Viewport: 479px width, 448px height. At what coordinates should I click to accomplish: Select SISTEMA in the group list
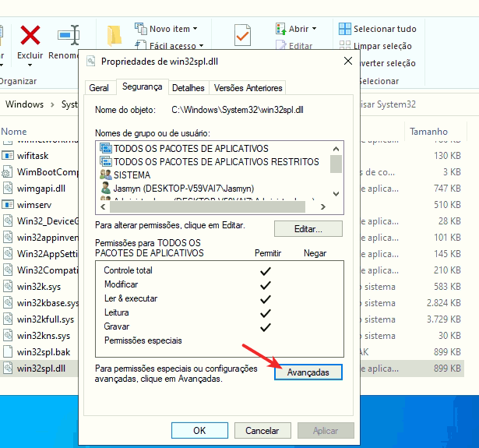tap(132, 175)
